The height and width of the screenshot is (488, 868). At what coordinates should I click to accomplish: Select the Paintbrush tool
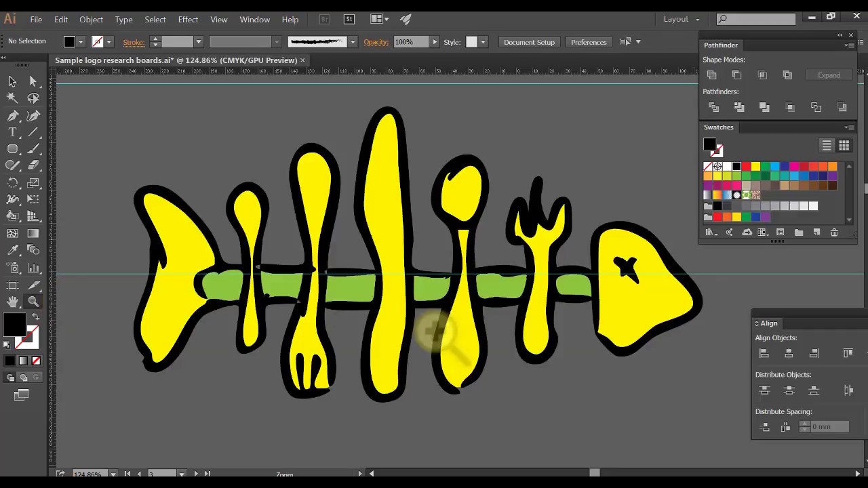[33, 149]
